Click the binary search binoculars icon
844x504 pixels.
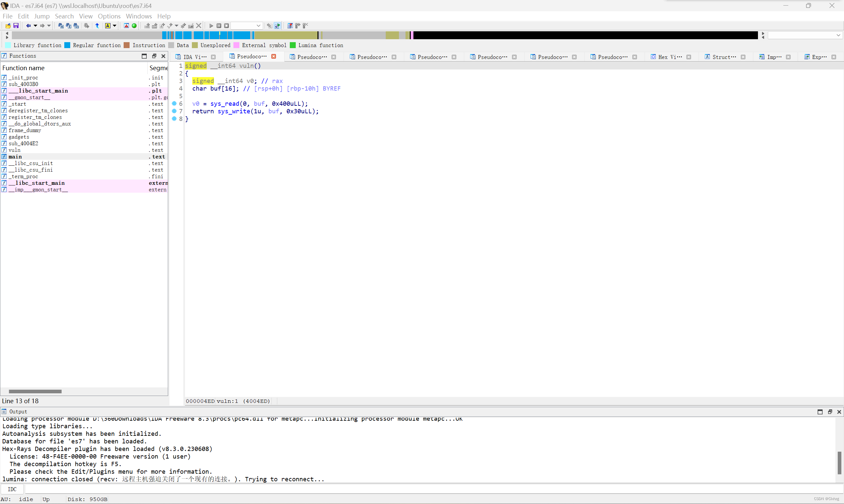coord(76,26)
